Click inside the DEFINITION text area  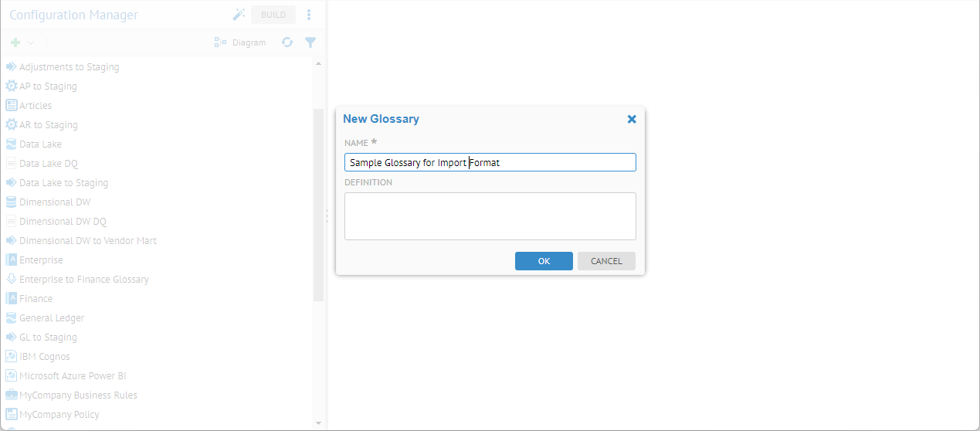coord(490,216)
